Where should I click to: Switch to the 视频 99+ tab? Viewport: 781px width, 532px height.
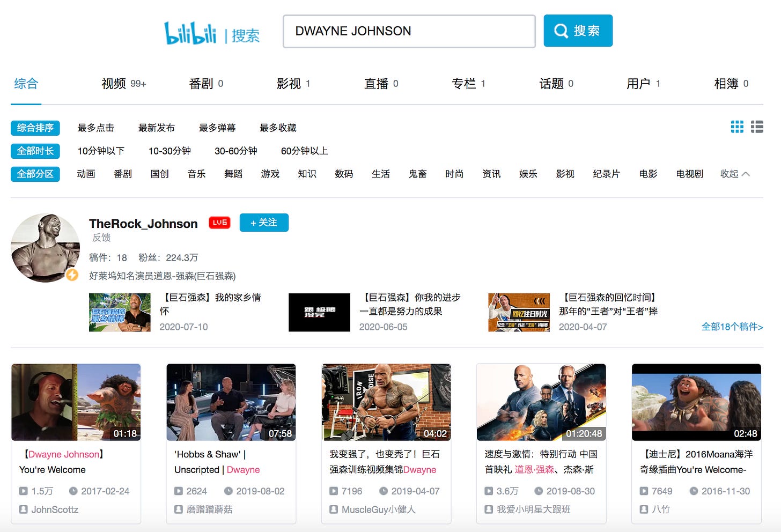pos(123,84)
